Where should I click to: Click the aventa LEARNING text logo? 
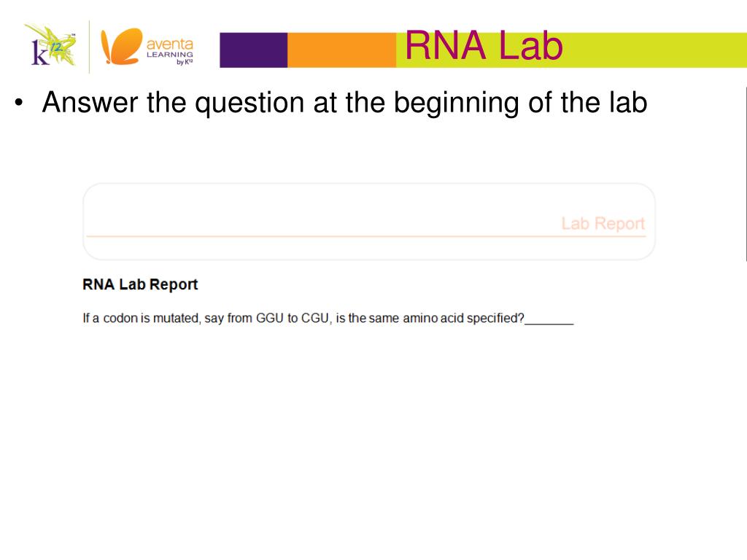pos(169,49)
